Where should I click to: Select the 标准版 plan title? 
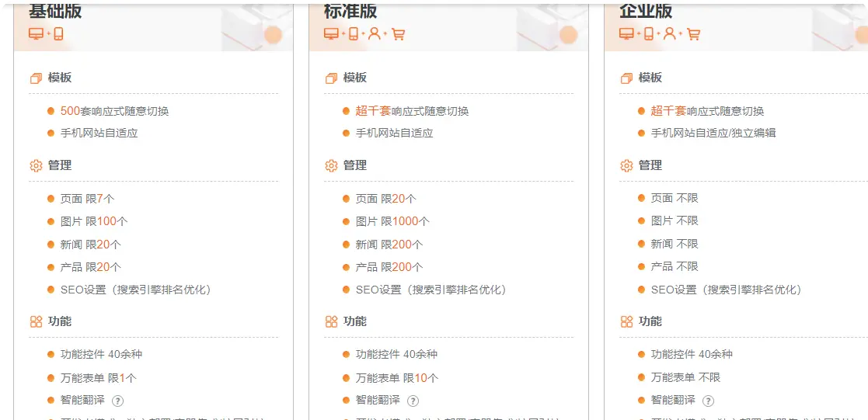(350, 10)
